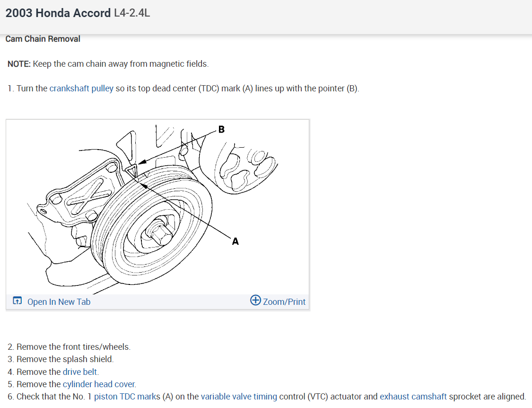Click the Cam Chain Removal heading
This screenshot has width=532, height=408.
(x=43, y=39)
